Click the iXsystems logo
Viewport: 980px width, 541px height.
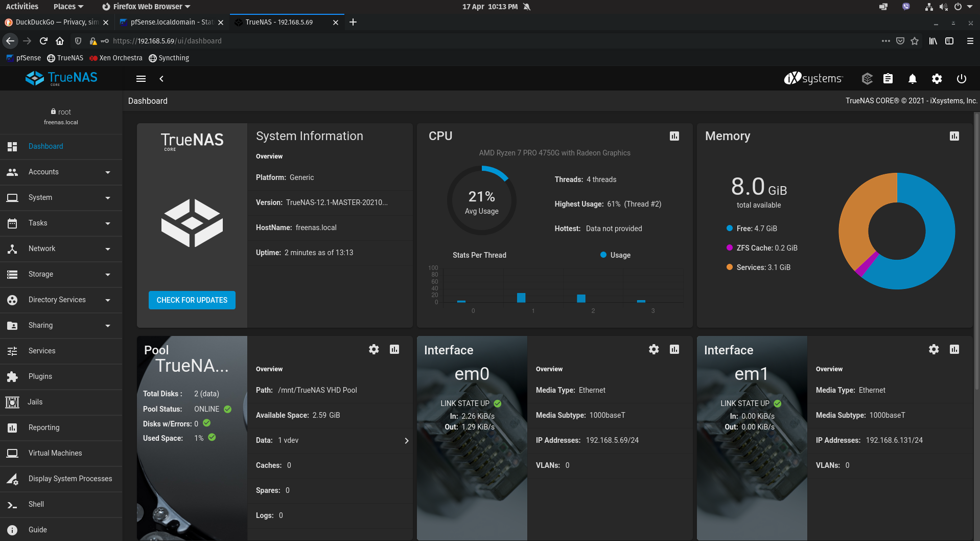tap(813, 78)
